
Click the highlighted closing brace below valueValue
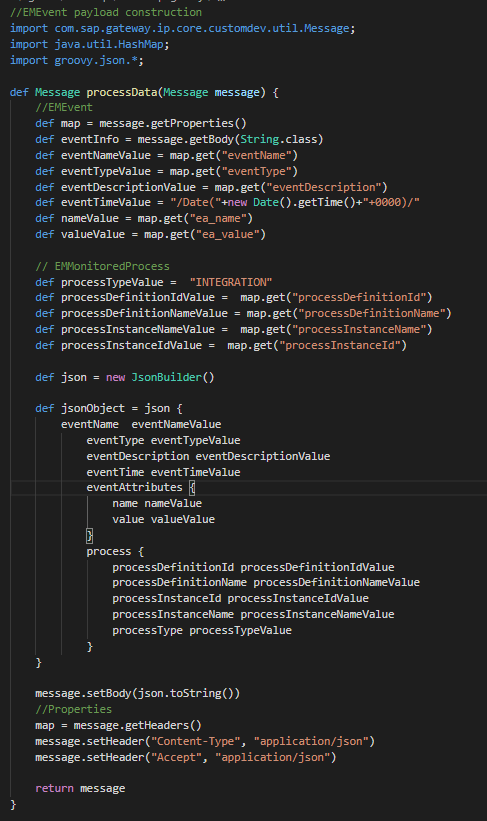pos(90,536)
